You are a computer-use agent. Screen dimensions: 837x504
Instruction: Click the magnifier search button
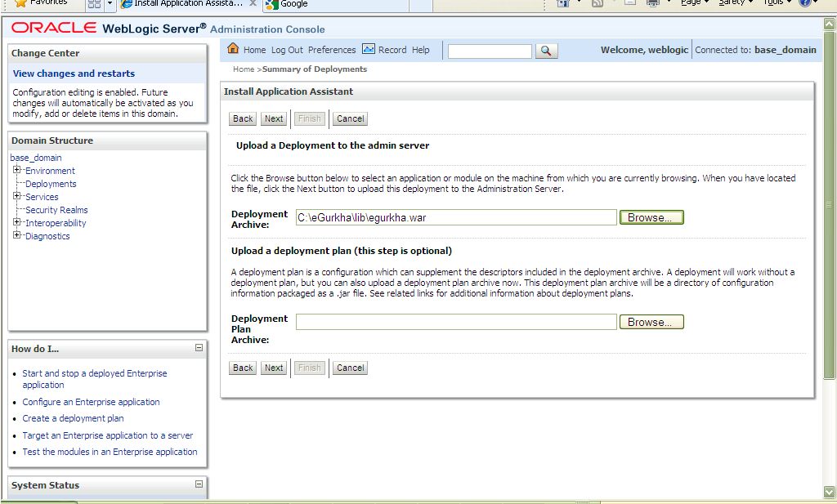(546, 51)
